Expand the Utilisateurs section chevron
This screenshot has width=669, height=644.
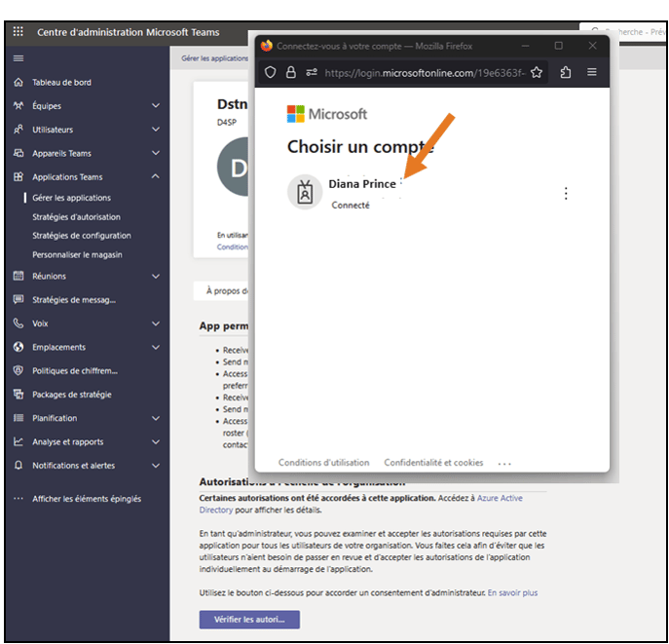tap(156, 130)
